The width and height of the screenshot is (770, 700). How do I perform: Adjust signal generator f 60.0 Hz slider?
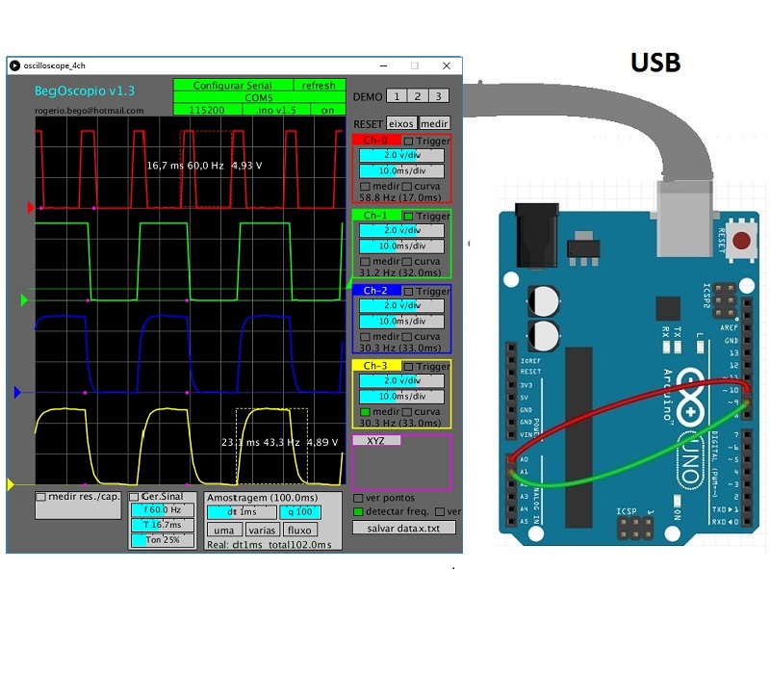(163, 510)
